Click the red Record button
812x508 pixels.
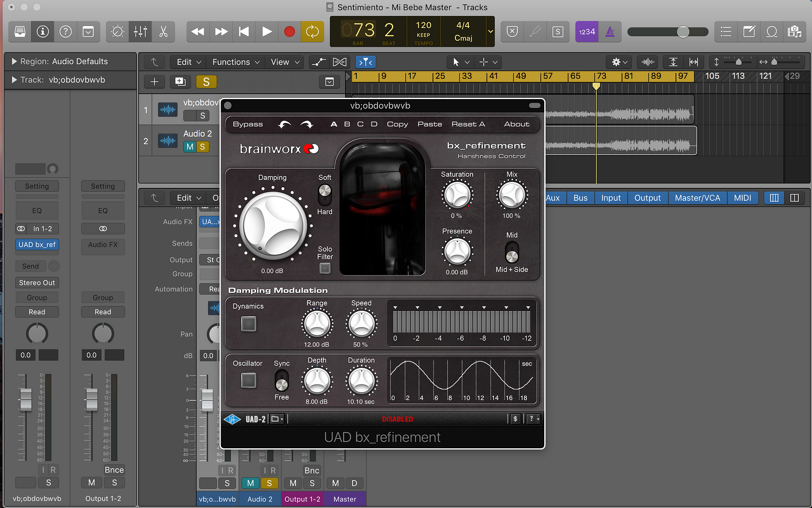(x=289, y=31)
